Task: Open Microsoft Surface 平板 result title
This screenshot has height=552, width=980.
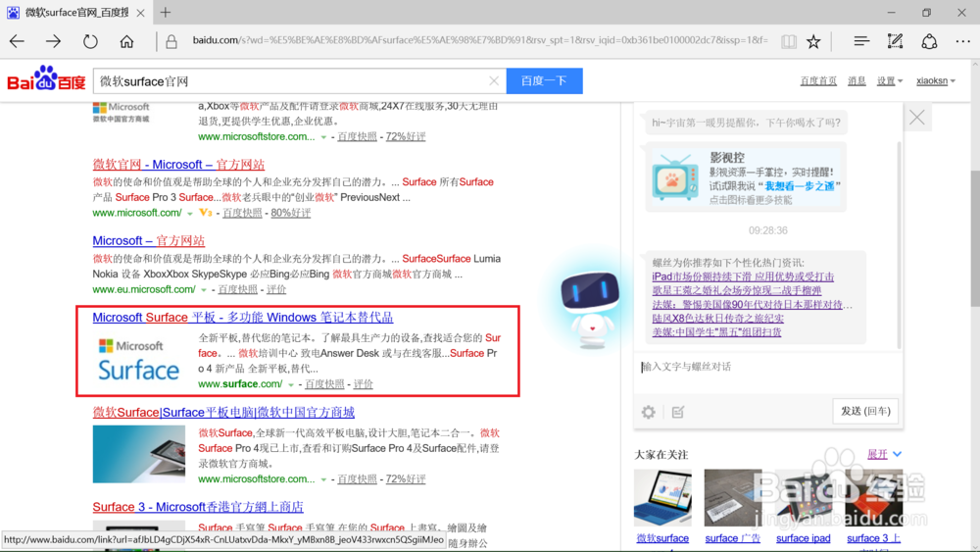Action: tap(242, 318)
